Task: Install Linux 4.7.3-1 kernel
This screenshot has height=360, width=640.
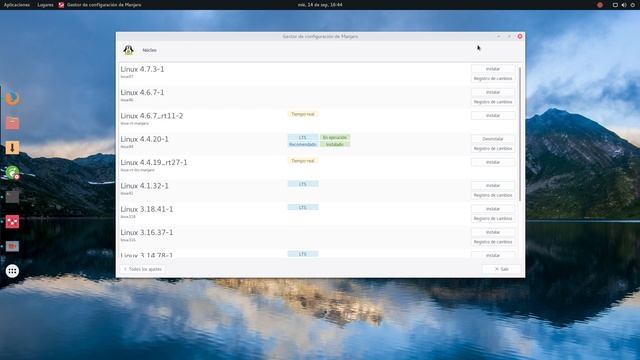Action: [493, 69]
